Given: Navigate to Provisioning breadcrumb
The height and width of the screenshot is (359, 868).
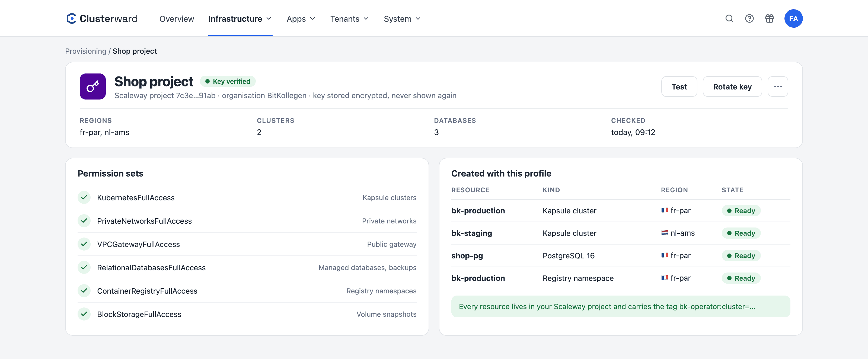Looking at the screenshot, I should point(86,51).
